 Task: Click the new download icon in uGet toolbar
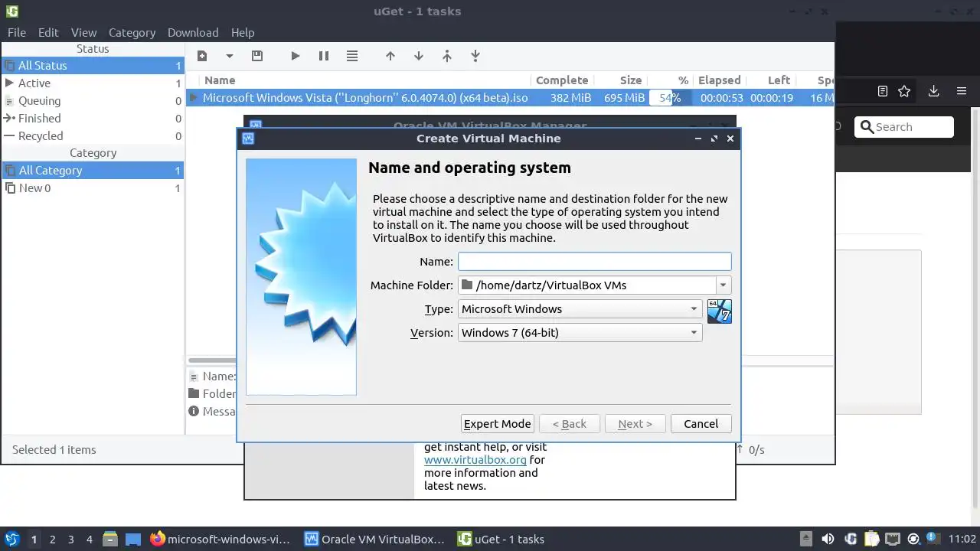[x=202, y=56]
